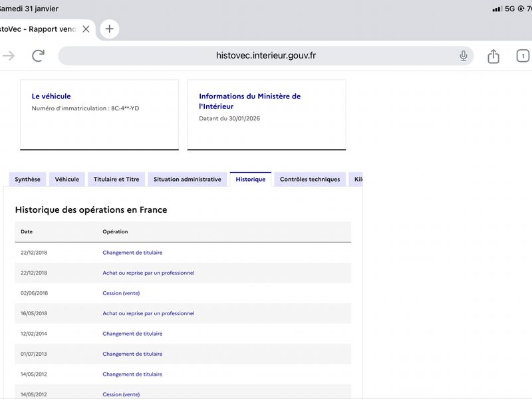Click Cession (vente) entry dated 02/06/2018
This screenshot has width=532, height=399.
point(121,293)
